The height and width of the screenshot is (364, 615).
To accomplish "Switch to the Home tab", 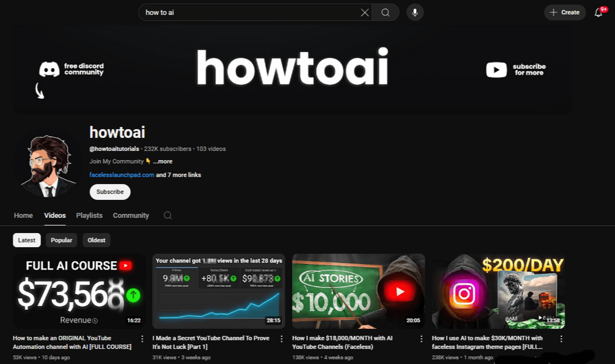I will click(x=23, y=215).
